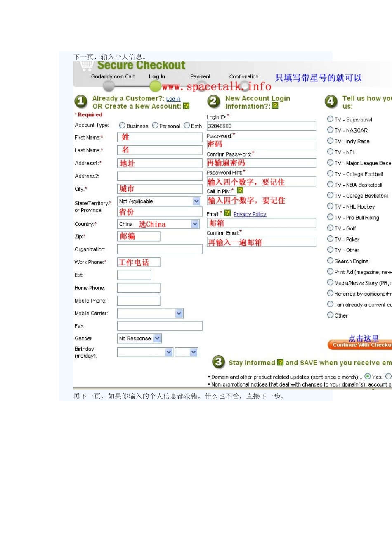Choose TV - Poker option
The width and height of the screenshot is (392, 555).
[x=330, y=239]
